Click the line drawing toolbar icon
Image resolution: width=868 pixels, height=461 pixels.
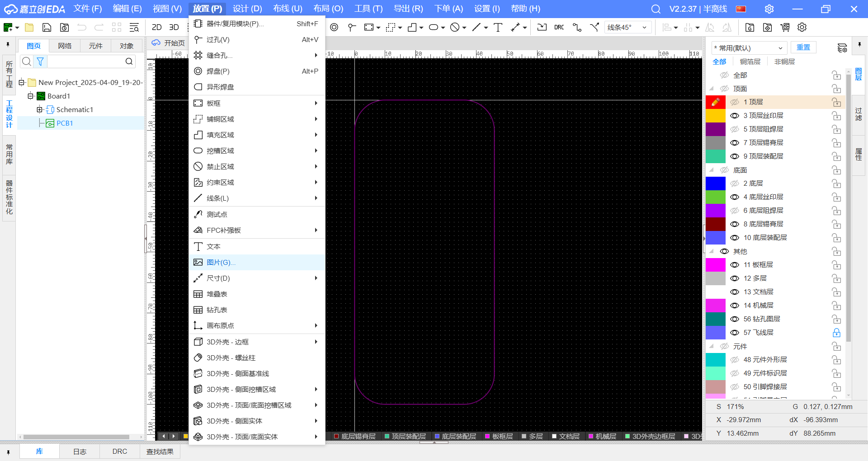coord(476,28)
